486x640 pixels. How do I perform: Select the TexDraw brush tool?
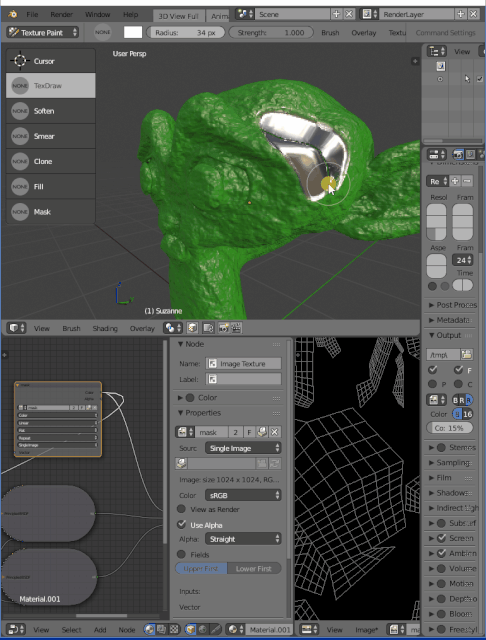pyautogui.click(x=51, y=86)
